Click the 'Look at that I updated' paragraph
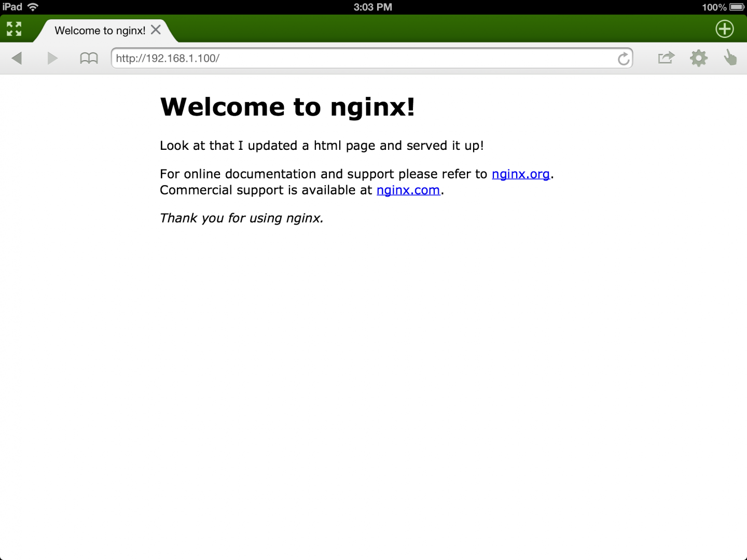Screen dimensions: 747x560 [322, 146]
